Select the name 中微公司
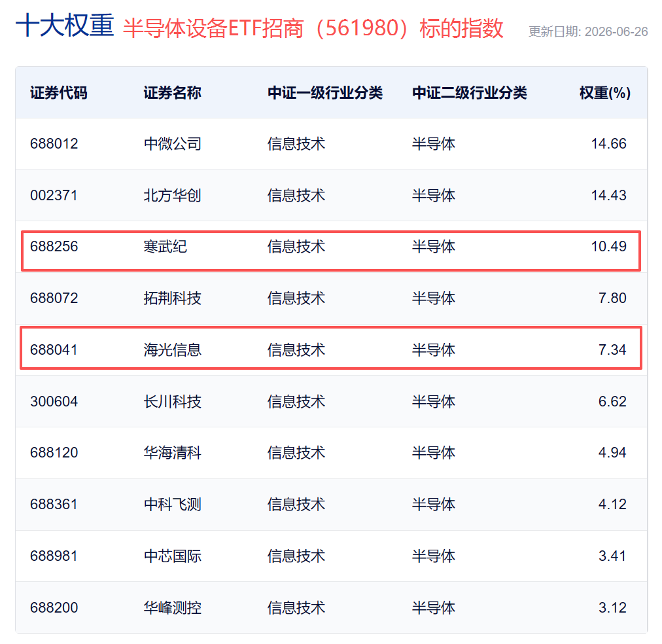The image size is (662, 644). tap(172, 144)
